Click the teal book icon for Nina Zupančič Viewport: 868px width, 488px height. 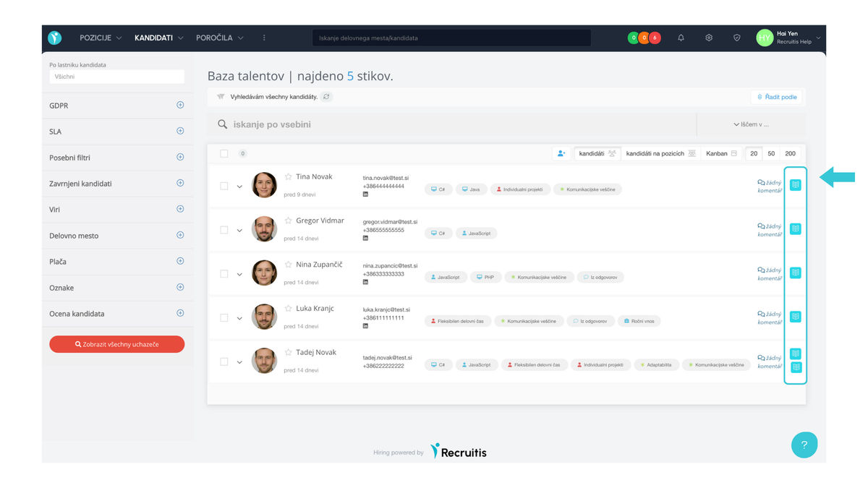pyautogui.click(x=796, y=273)
